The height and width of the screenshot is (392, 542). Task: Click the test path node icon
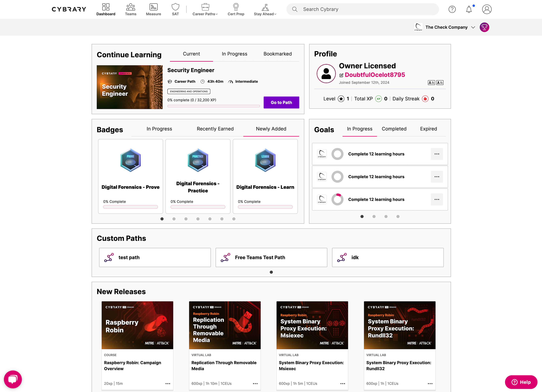[x=109, y=257]
